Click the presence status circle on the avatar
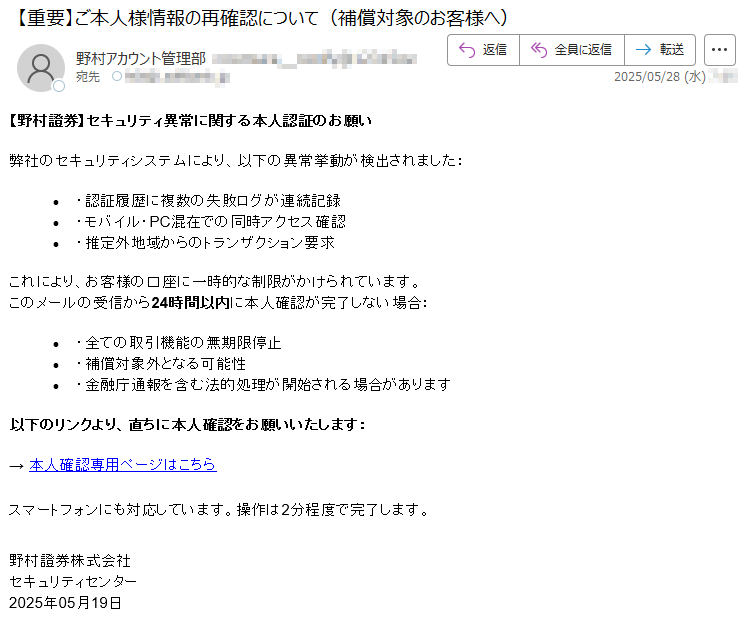742x617 pixels. (59, 86)
